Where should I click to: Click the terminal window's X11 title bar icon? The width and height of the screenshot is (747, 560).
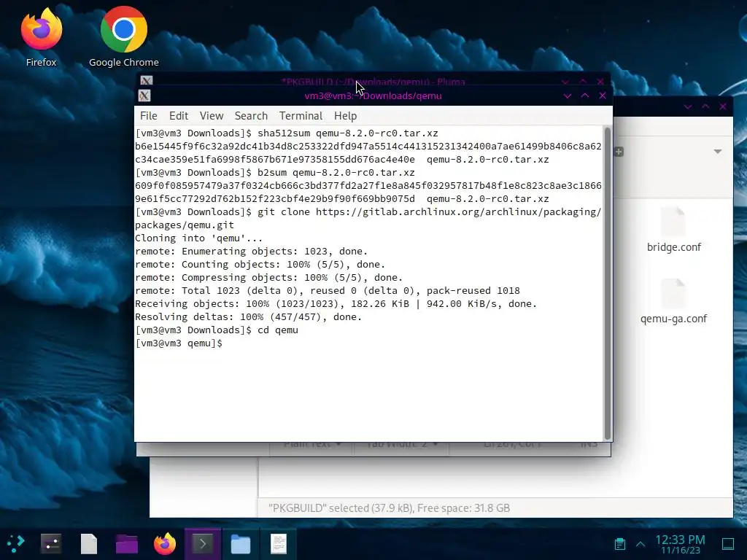pyautogui.click(x=144, y=96)
